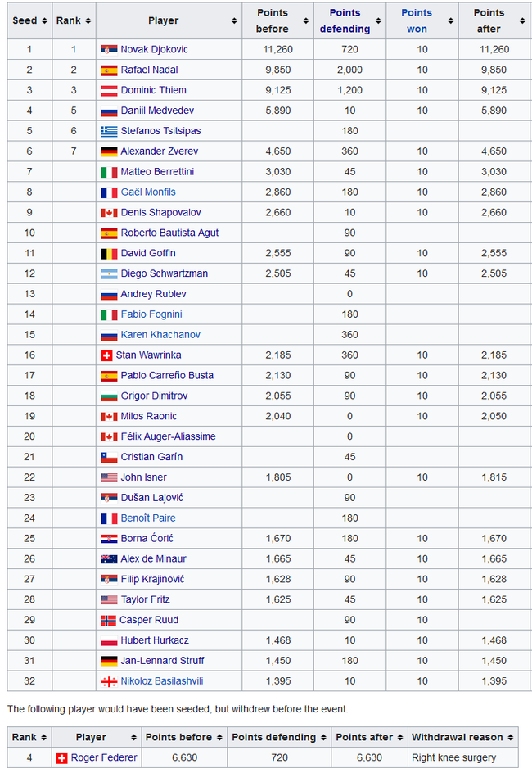Click Greece flag next to Stefanos Tsitsipas
The height and width of the screenshot is (782, 532).
[x=109, y=131]
